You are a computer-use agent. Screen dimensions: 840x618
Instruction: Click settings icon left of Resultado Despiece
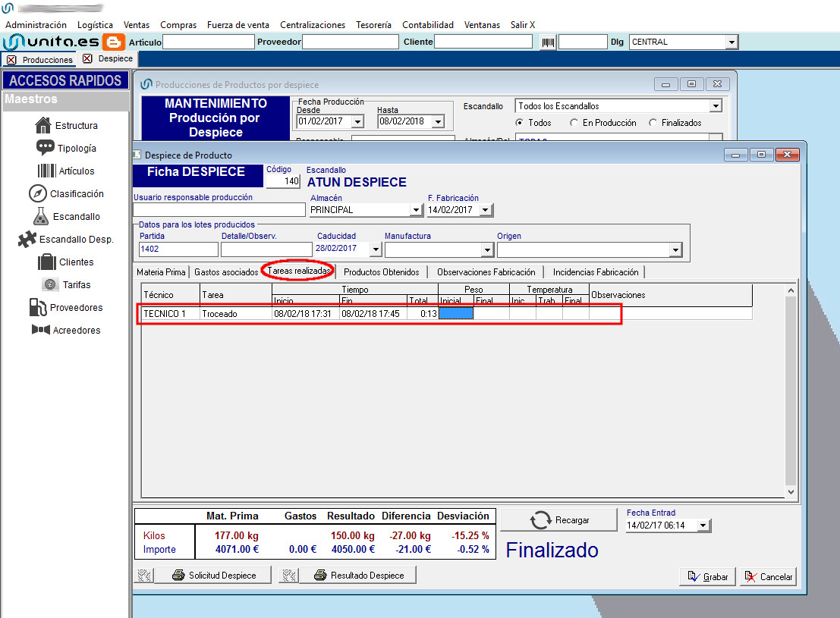point(289,576)
